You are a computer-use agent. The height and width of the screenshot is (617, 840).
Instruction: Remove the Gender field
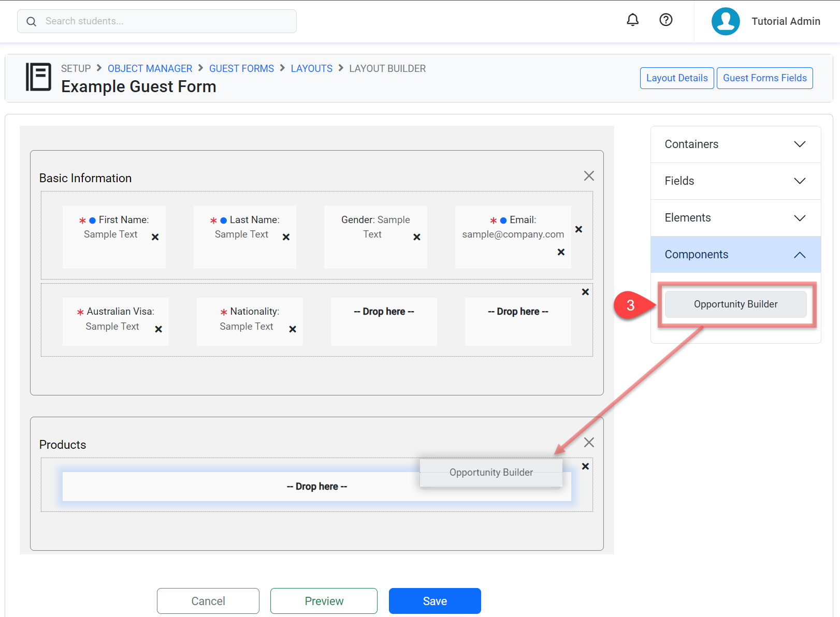pyautogui.click(x=416, y=237)
